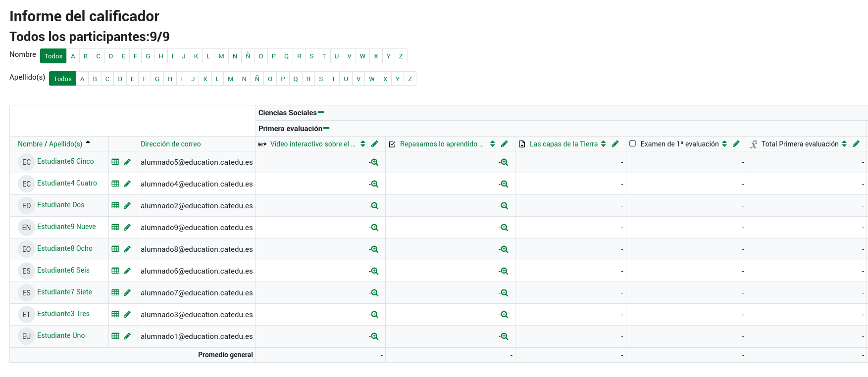The width and height of the screenshot is (868, 377).
Task: Analyze Vídeo interactivo grade for Estudiante Uno
Action: (x=374, y=336)
